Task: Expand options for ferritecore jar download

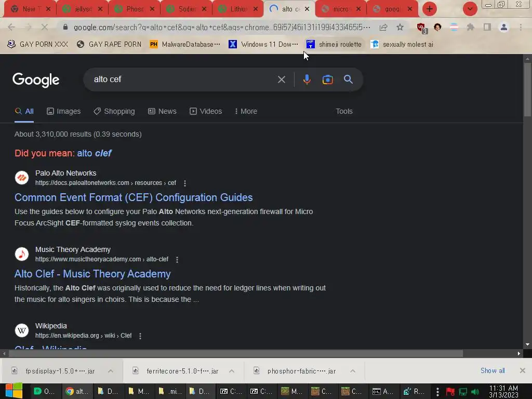Action: 232,371
